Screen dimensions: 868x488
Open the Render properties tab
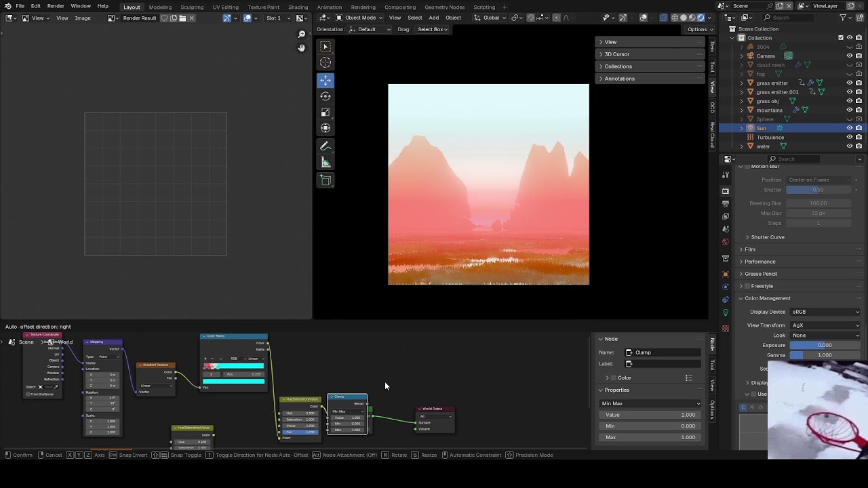pyautogui.click(x=726, y=190)
